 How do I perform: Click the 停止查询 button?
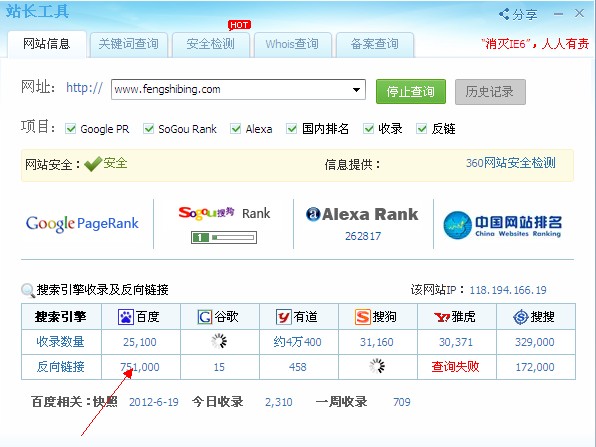(x=411, y=92)
